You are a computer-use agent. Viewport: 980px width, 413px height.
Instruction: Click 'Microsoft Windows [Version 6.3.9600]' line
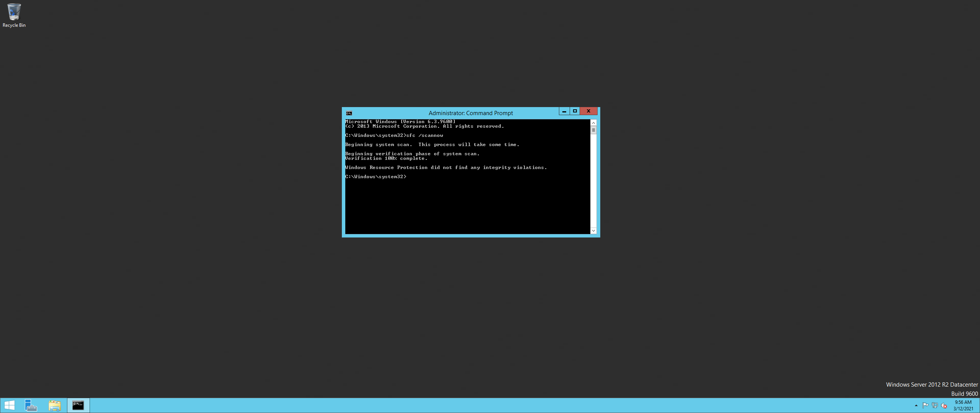[x=400, y=122]
